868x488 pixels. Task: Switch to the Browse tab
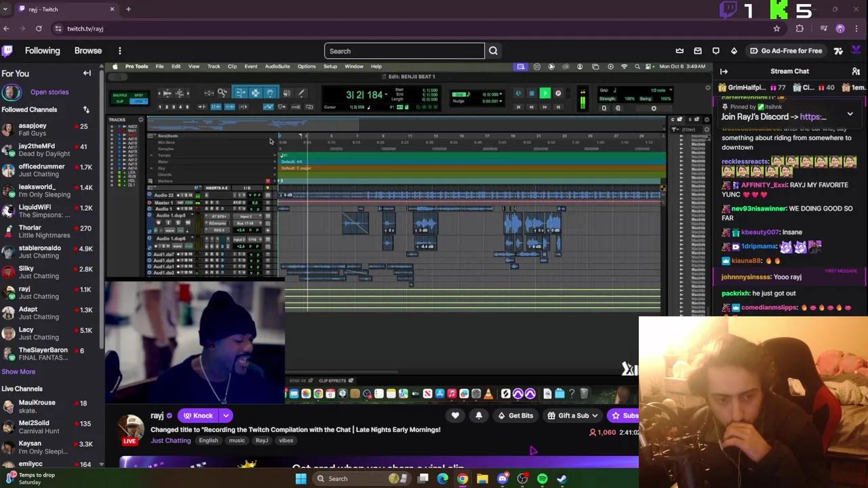coord(88,51)
